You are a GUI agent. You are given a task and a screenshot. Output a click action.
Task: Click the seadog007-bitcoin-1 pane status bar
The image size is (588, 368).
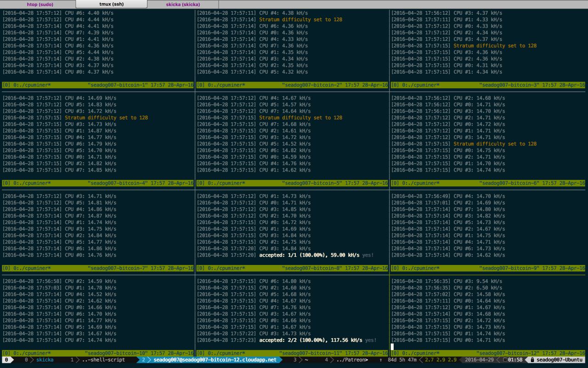(98, 85)
